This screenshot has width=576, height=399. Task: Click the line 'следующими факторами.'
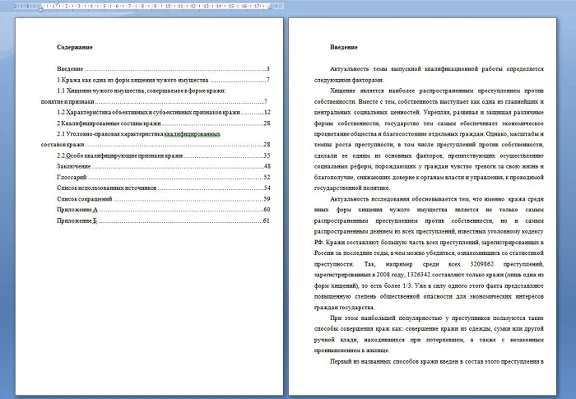pos(349,80)
